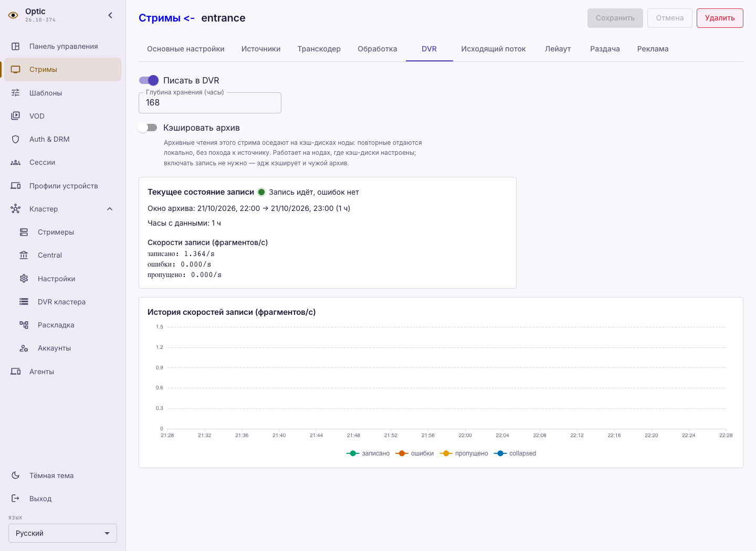
Task: Toggle the пропущено series in chart legend
Action: pyautogui.click(x=464, y=453)
